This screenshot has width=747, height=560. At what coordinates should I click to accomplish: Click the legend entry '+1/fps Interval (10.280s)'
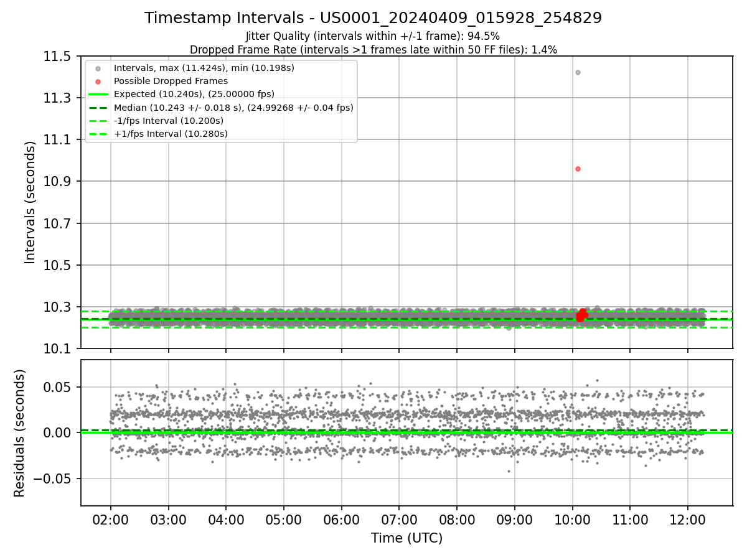[171, 134]
